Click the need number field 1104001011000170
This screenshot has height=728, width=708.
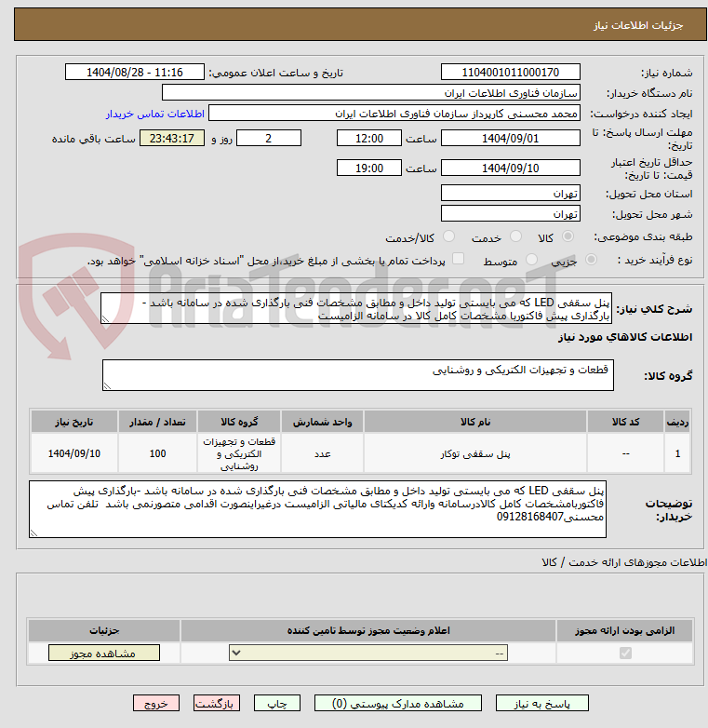pyautogui.click(x=511, y=73)
